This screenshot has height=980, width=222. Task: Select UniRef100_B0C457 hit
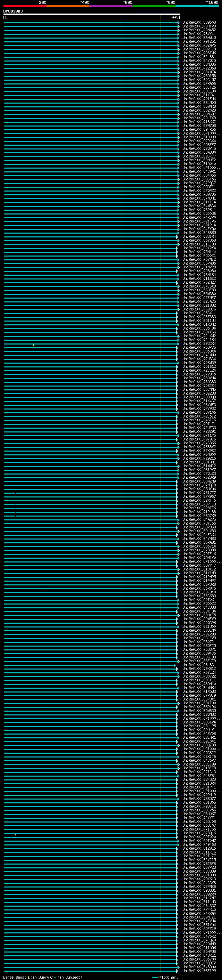[199, 80]
